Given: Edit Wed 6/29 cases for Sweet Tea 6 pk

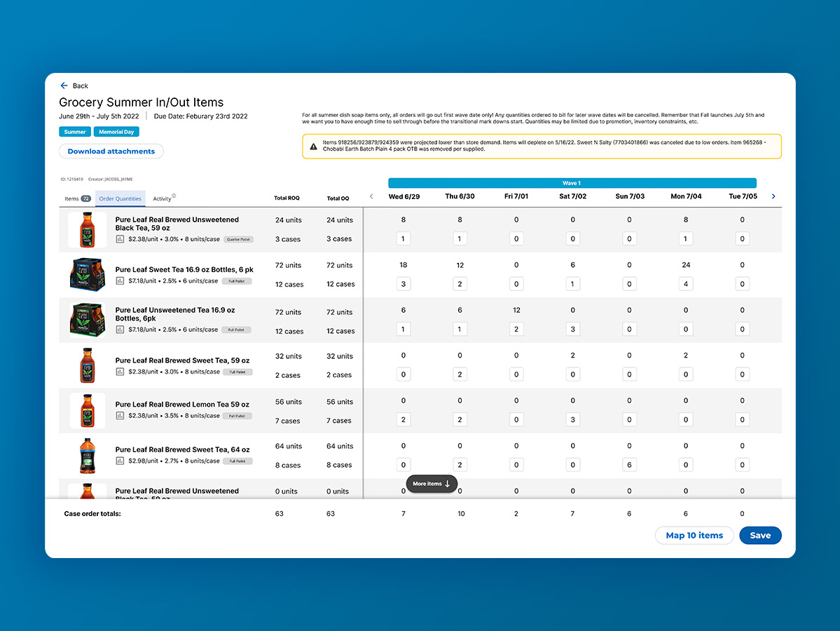Looking at the screenshot, I should coord(404,284).
